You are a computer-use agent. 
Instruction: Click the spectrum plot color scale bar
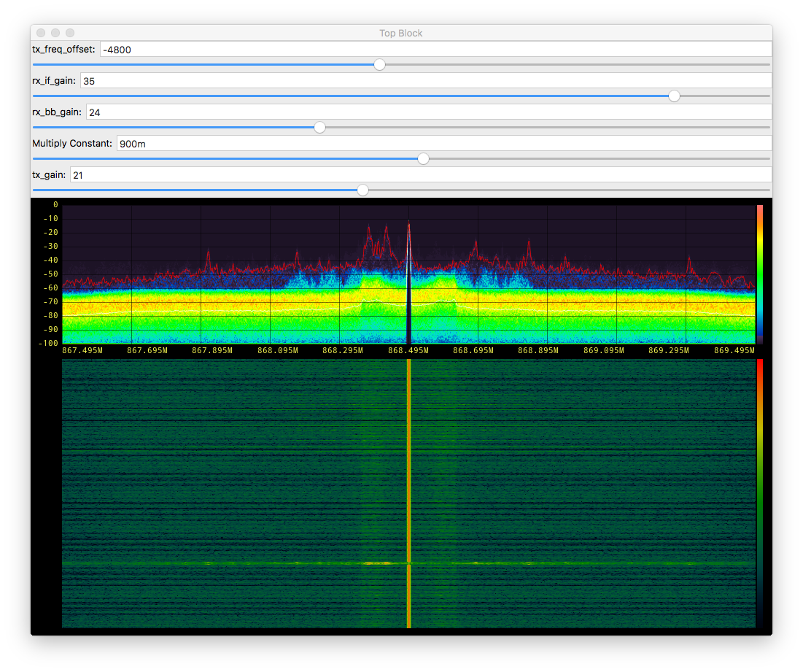pyautogui.click(x=760, y=274)
